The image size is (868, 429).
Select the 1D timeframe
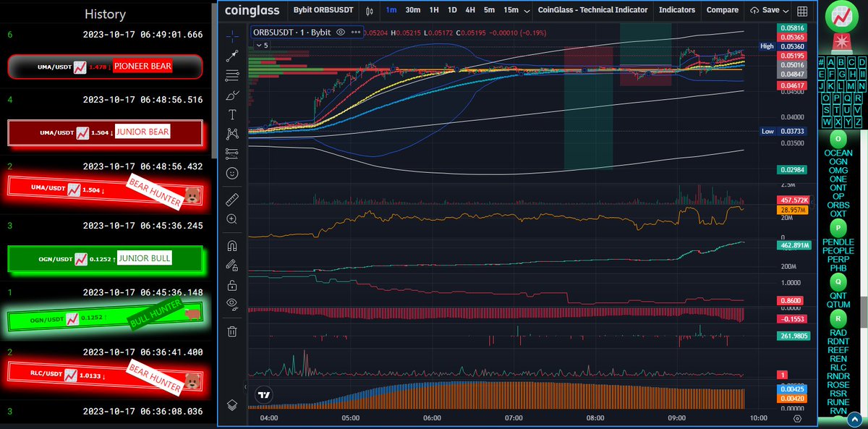(x=452, y=10)
